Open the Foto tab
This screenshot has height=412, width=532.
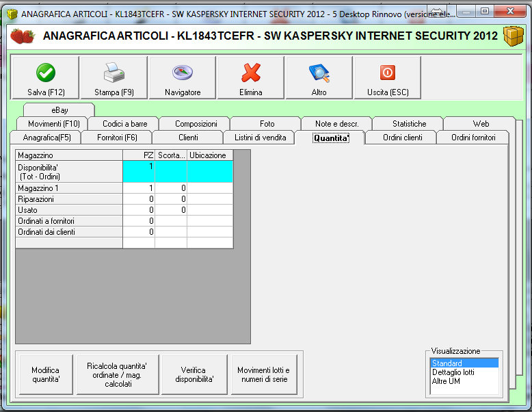click(x=267, y=124)
